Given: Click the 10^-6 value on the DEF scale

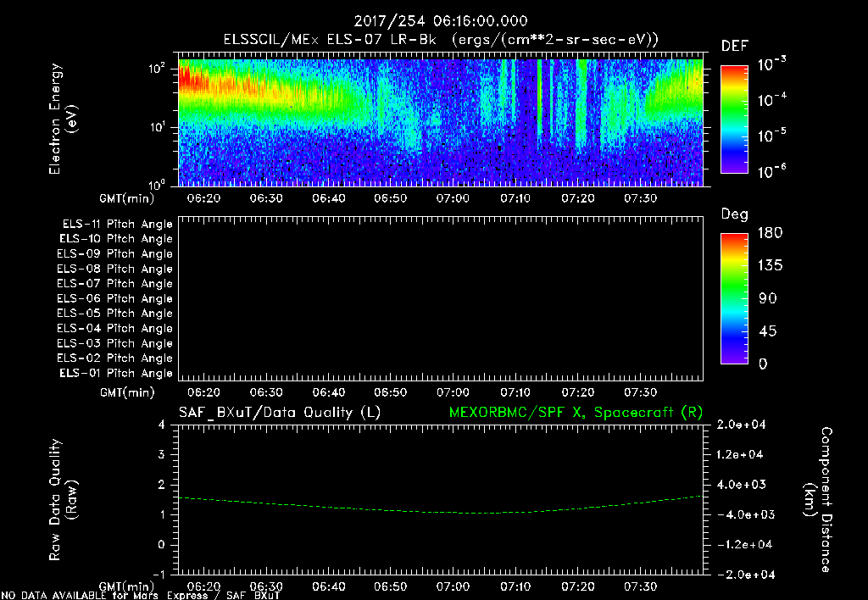Looking at the screenshot, I should coord(771,171).
